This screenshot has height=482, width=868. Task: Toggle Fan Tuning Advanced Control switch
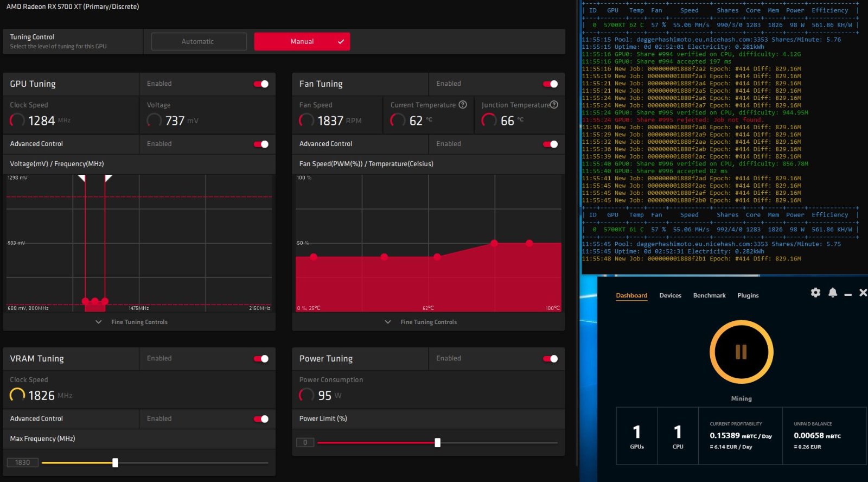click(x=550, y=144)
